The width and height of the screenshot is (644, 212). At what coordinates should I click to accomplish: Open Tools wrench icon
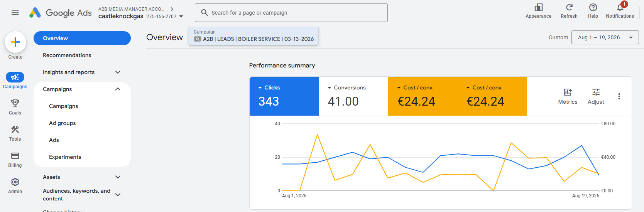(15, 129)
